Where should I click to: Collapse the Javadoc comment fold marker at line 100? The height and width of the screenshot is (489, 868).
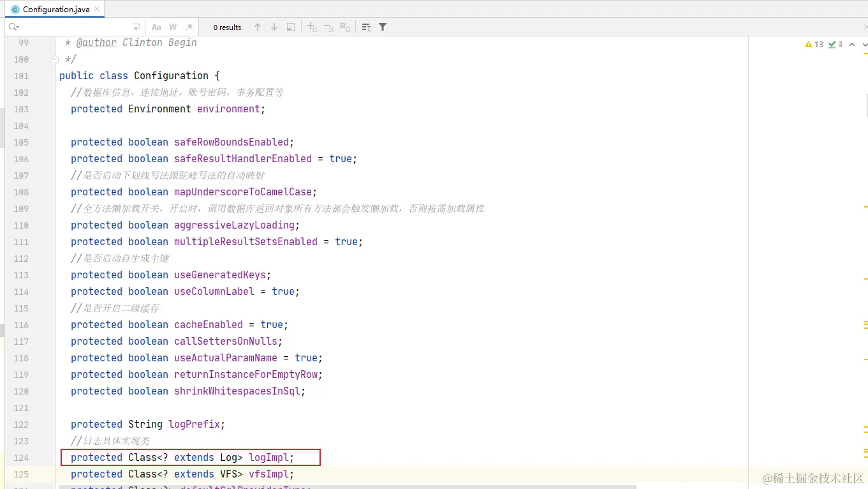(55, 59)
